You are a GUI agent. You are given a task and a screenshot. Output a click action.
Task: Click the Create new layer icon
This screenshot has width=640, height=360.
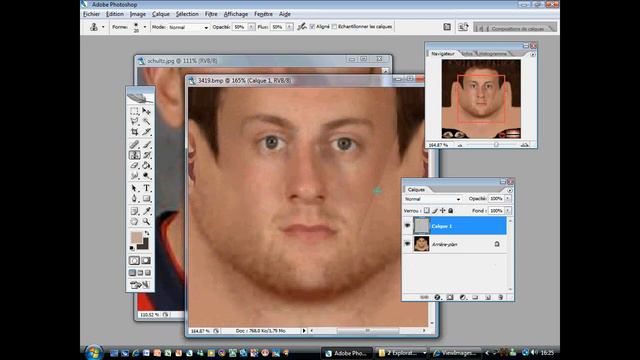[x=488, y=297]
